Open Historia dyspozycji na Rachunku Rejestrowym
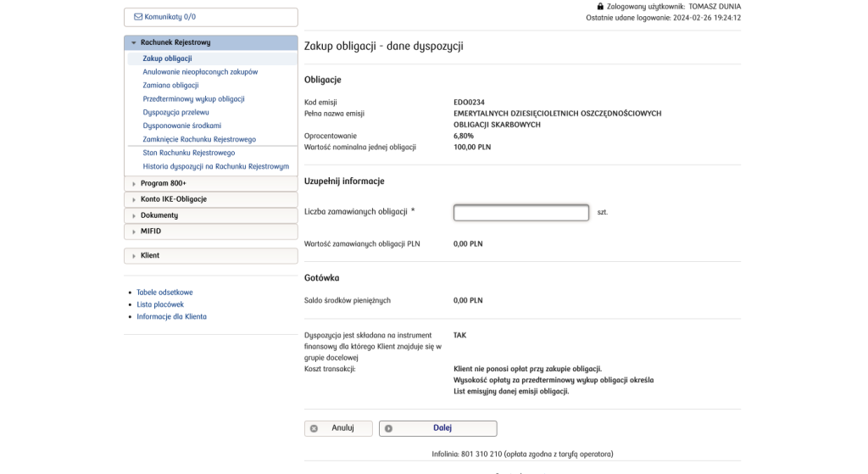The height and width of the screenshot is (474, 868). (x=215, y=167)
